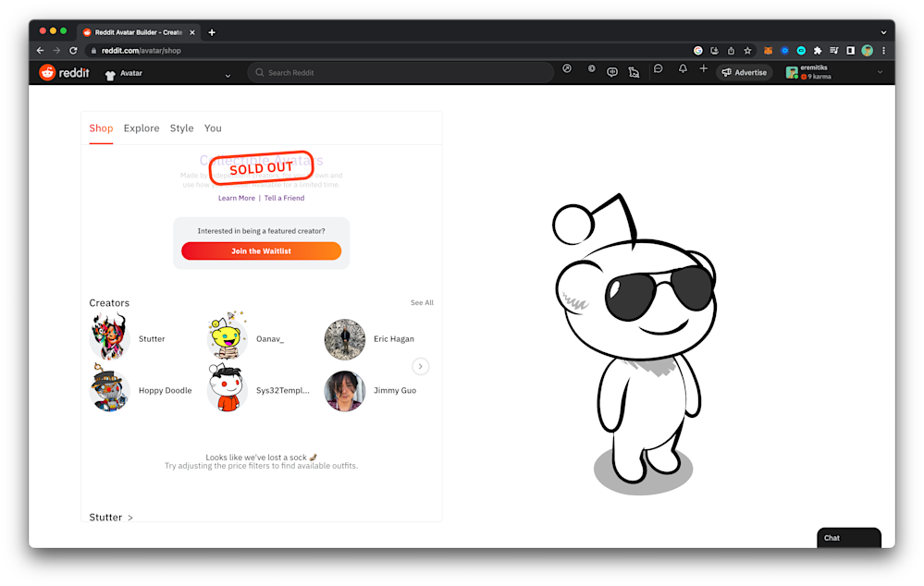Click the share page icon in address bar
Image resolution: width=924 pixels, height=586 pixels.
[731, 51]
